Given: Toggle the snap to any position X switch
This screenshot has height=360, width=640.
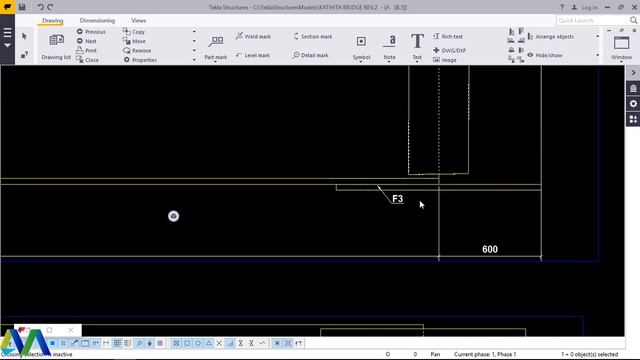Looking at the screenshot, I should tap(219, 343).
